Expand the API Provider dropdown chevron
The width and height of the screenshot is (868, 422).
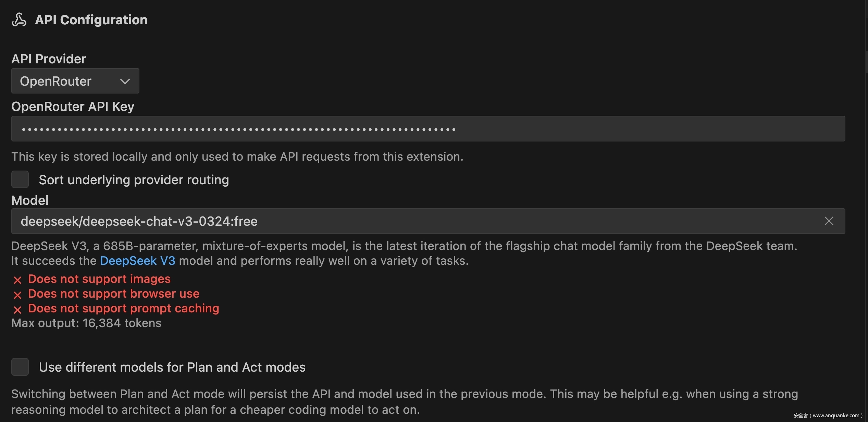tap(125, 81)
